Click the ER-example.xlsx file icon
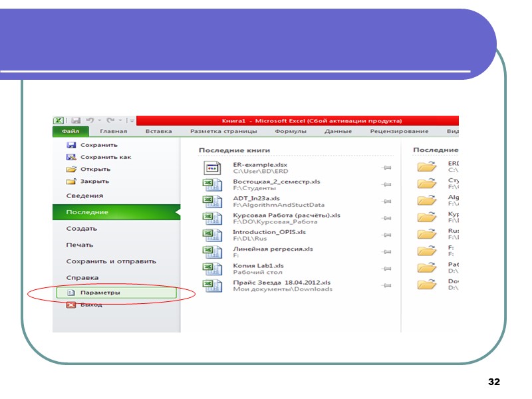Screen dimensions: 532x399 [x=212, y=168]
